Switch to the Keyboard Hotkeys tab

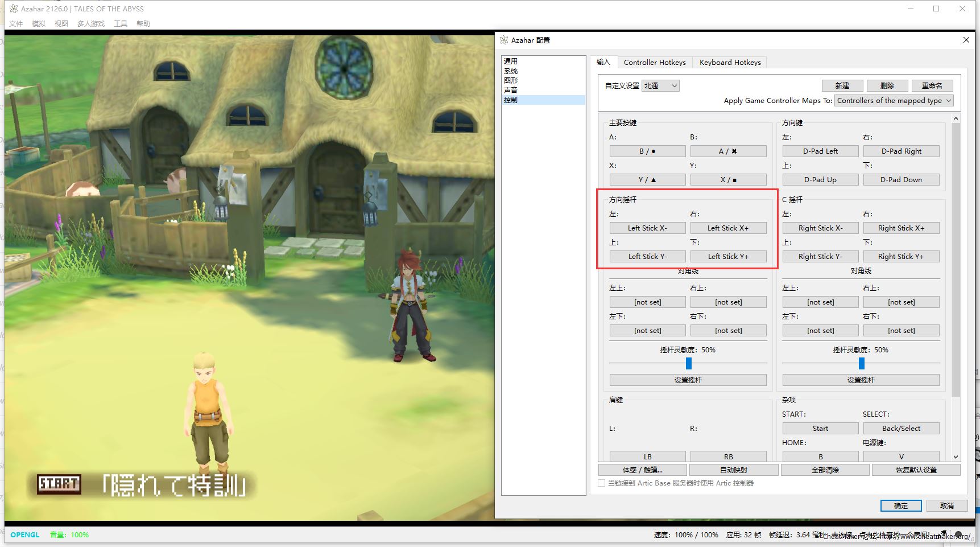(x=730, y=63)
